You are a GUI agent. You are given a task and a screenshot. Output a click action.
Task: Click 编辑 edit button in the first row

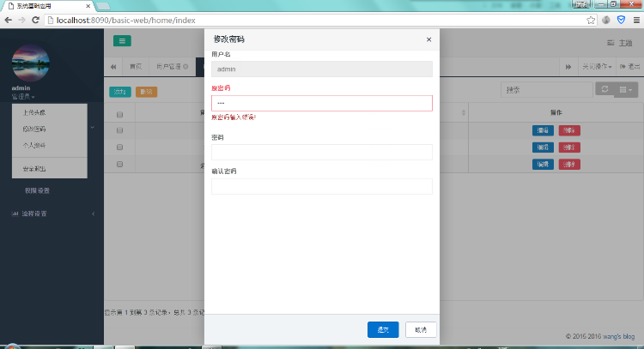(x=543, y=130)
